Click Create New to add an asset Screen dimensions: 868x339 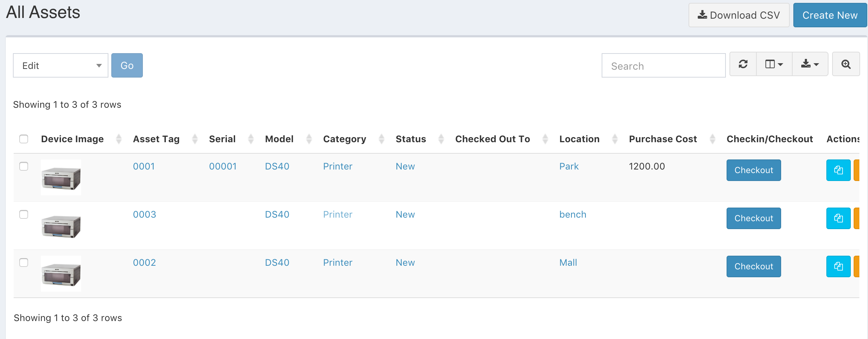point(830,15)
